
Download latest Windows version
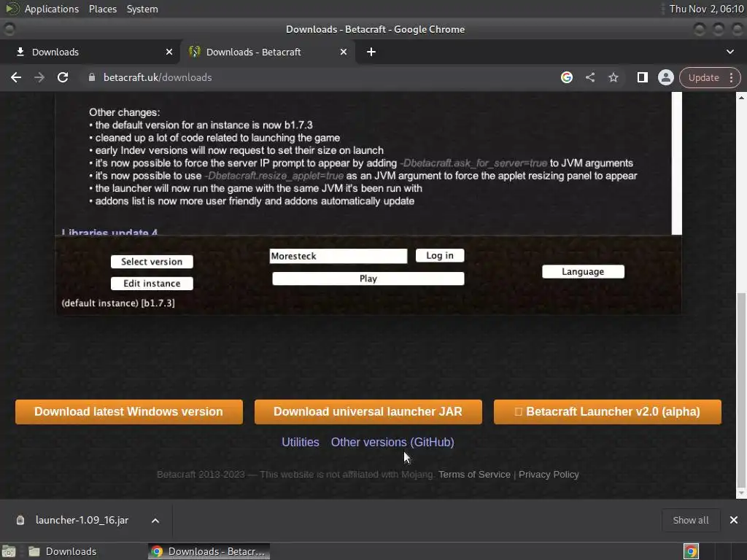tap(128, 412)
